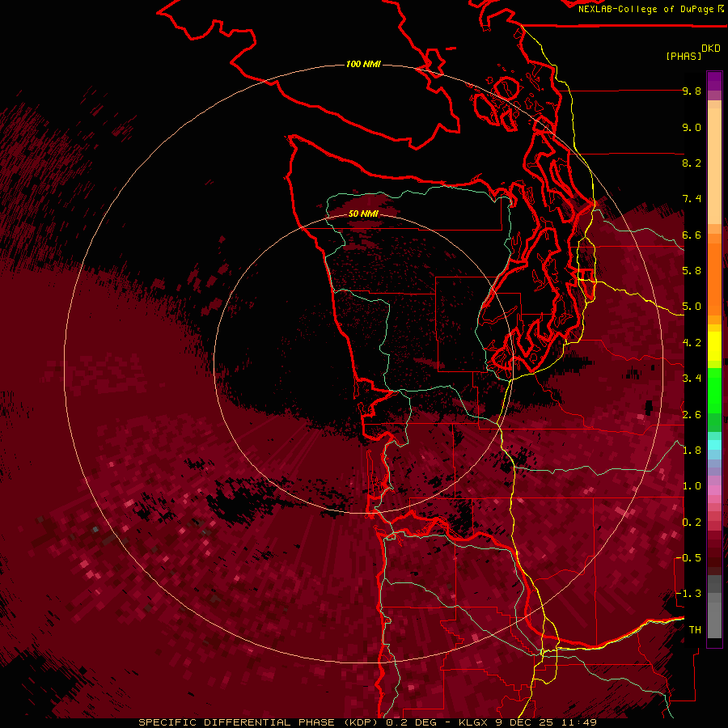This screenshot has height=728, width=728.
Task: Click the gray bottom segment of color bar
Action: (x=714, y=608)
